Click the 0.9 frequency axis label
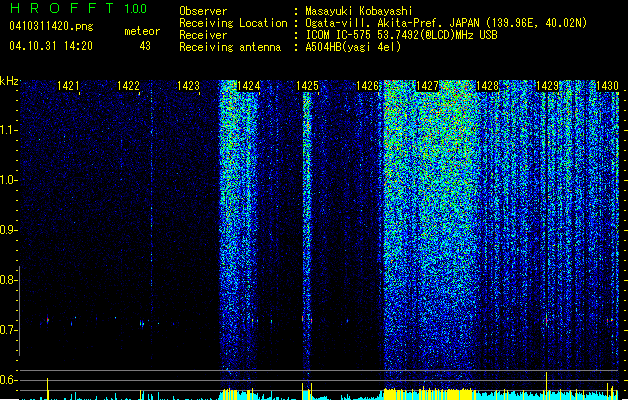 [x=8, y=230]
